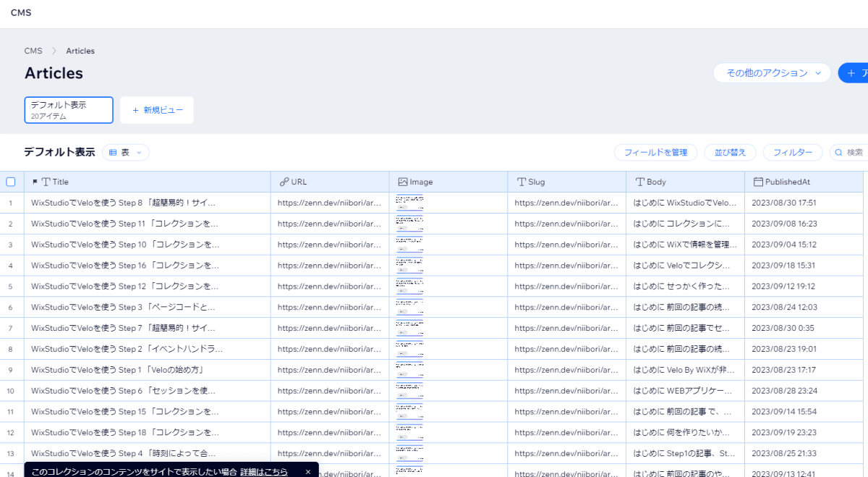Select title cell containing Step 10
The width and height of the screenshot is (868, 477).
click(x=148, y=245)
